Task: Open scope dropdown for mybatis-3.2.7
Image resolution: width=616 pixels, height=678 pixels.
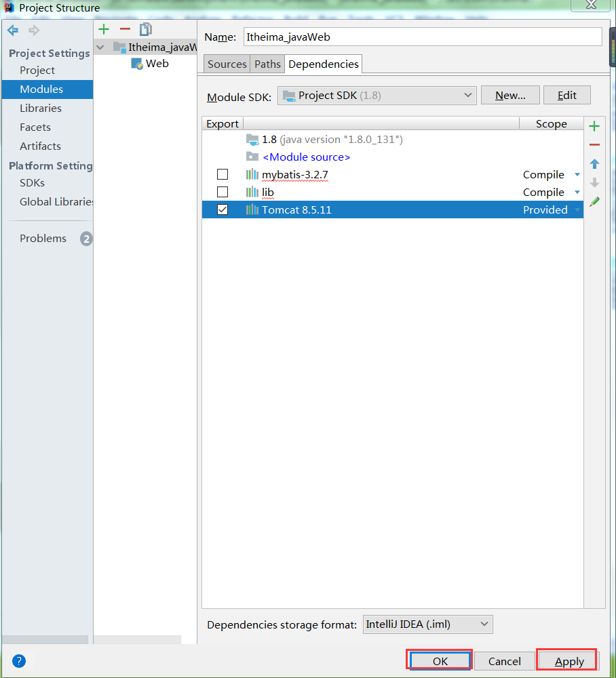Action: (x=577, y=175)
